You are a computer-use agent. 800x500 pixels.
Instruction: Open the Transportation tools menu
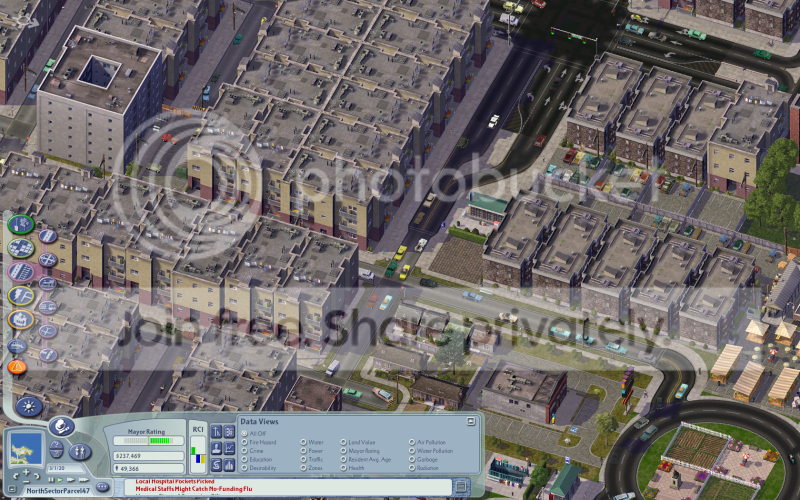click(20, 272)
